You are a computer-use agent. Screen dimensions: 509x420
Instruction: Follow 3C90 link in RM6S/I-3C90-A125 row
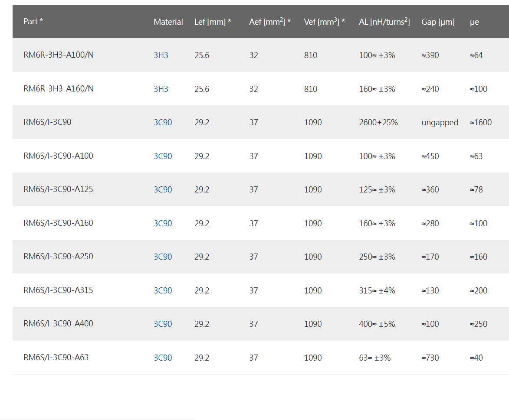(163, 190)
